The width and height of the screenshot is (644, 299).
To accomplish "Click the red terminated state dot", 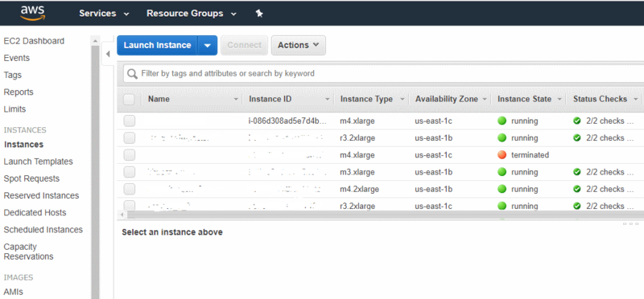I will coord(502,155).
